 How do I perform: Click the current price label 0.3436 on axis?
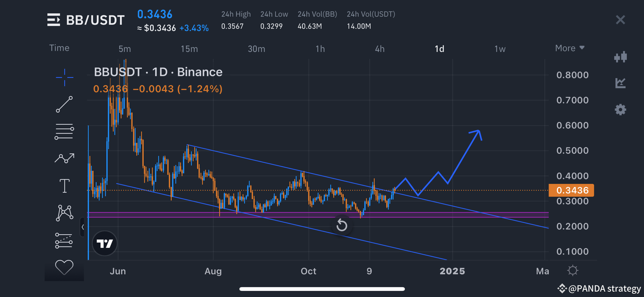tap(571, 190)
